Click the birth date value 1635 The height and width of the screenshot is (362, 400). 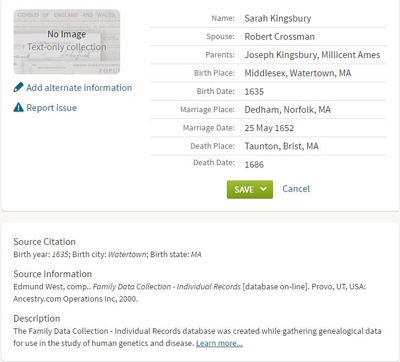[254, 91]
